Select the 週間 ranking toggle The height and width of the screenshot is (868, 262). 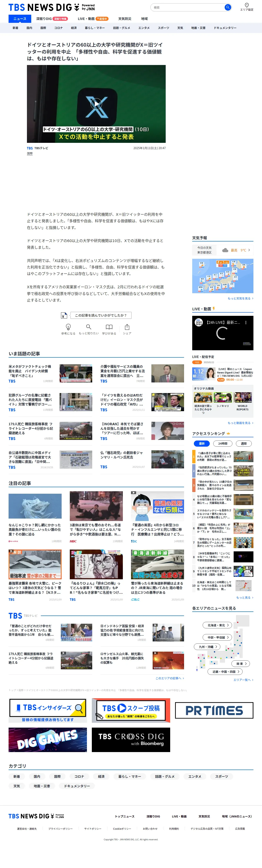coord(244,443)
